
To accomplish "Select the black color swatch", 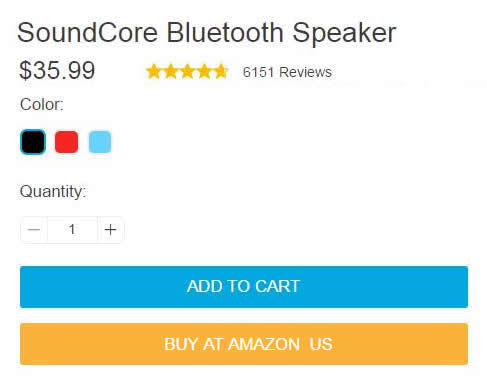I will (x=33, y=142).
